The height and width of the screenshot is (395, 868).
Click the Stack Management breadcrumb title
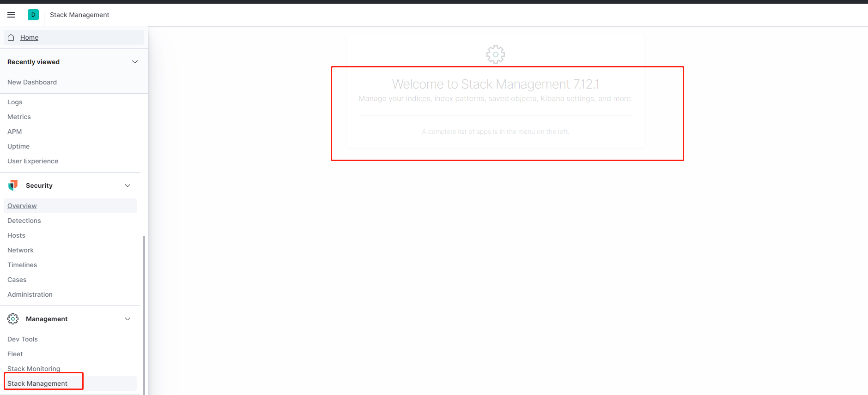79,15
